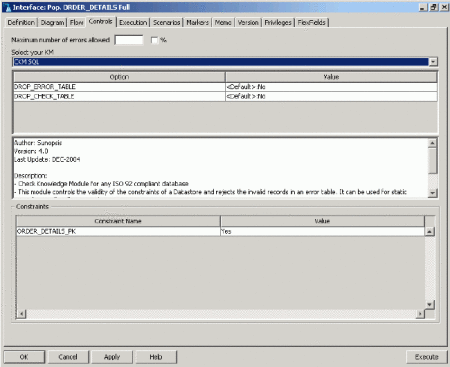Switch to the Diagram tab

click(52, 23)
